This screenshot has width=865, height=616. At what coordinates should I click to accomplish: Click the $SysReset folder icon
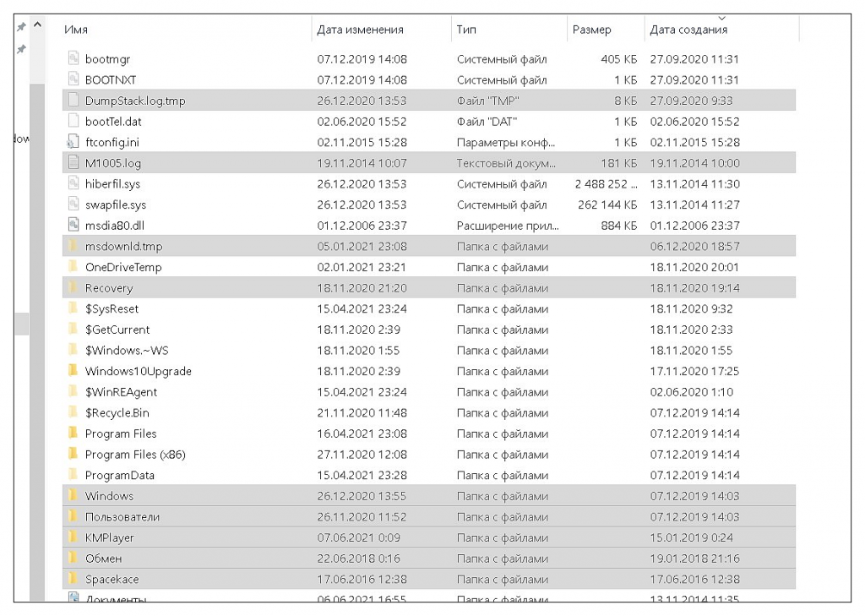[73, 308]
